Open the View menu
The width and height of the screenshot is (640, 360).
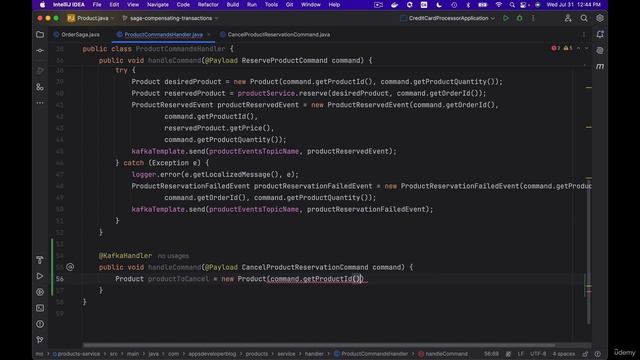pos(133,5)
